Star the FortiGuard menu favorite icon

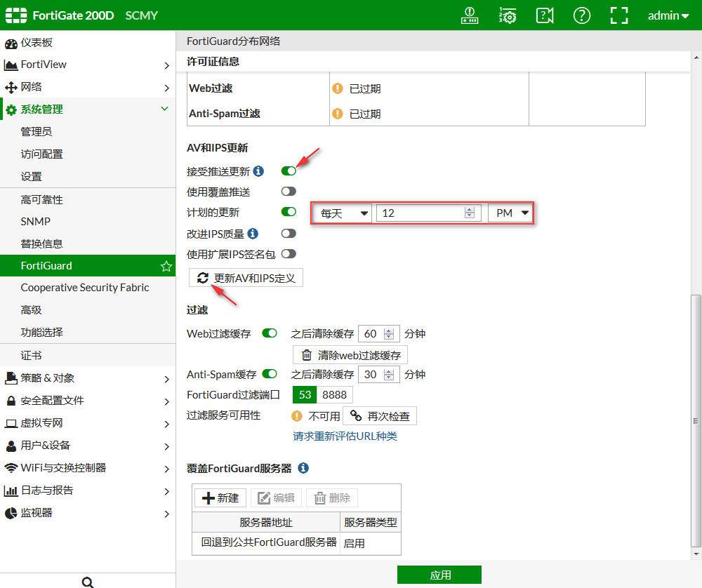click(x=166, y=266)
